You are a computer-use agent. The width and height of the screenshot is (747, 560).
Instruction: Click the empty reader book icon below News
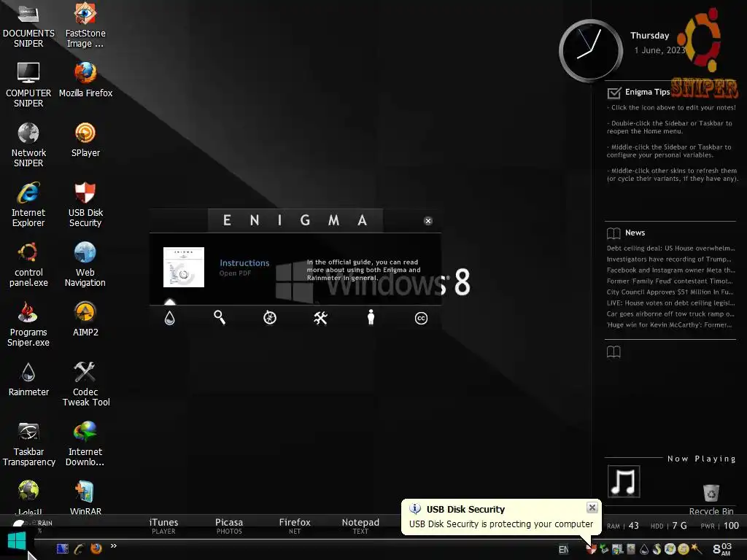(x=614, y=352)
